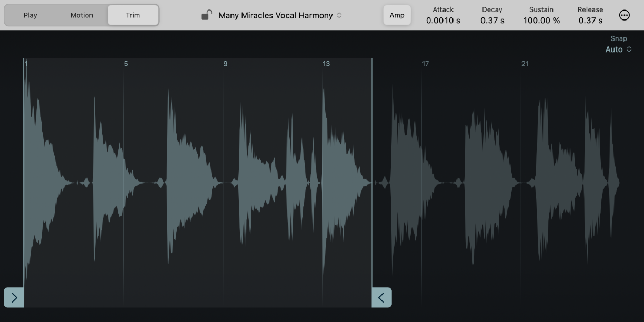
Task: Click the unlocked padlock icon
Action: point(205,15)
